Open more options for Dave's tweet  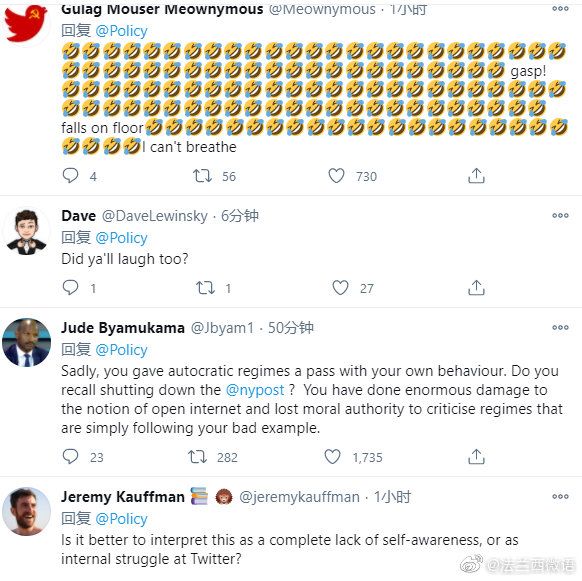coord(560,215)
